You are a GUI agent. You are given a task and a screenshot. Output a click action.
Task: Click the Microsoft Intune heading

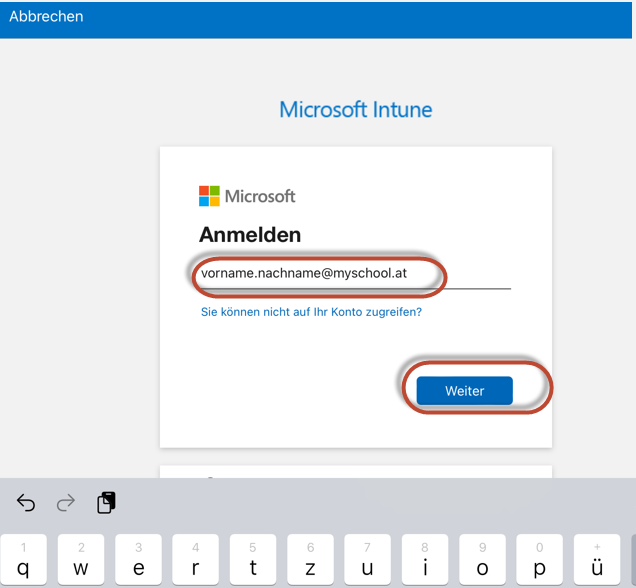[x=355, y=109]
